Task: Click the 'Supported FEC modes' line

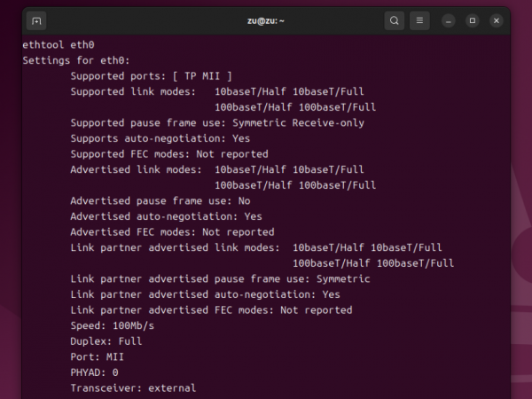Action: click(x=169, y=154)
